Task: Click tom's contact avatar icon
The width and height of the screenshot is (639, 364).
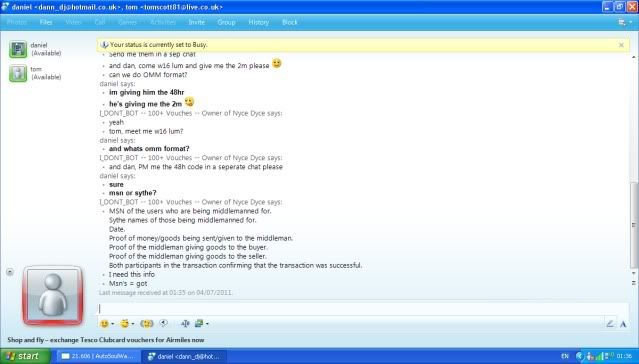Action: pos(18,73)
